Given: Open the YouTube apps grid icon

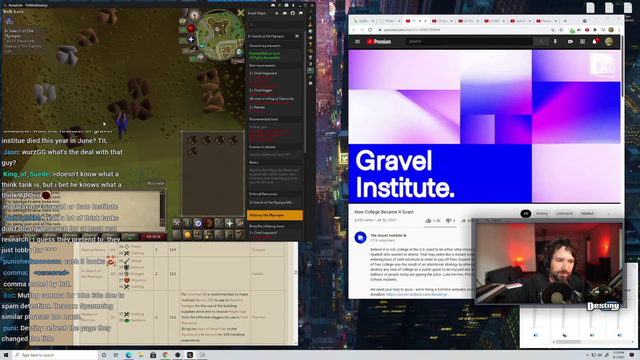Looking at the screenshot, I should click(582, 42).
